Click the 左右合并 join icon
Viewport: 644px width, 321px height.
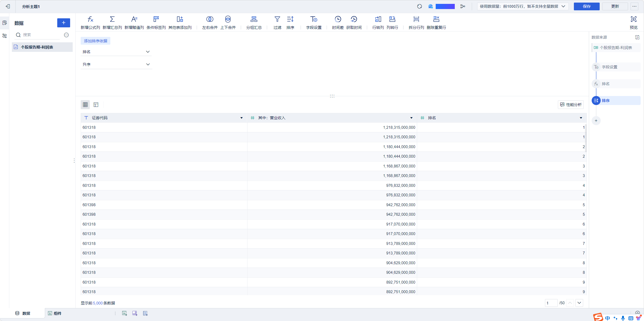point(210,19)
